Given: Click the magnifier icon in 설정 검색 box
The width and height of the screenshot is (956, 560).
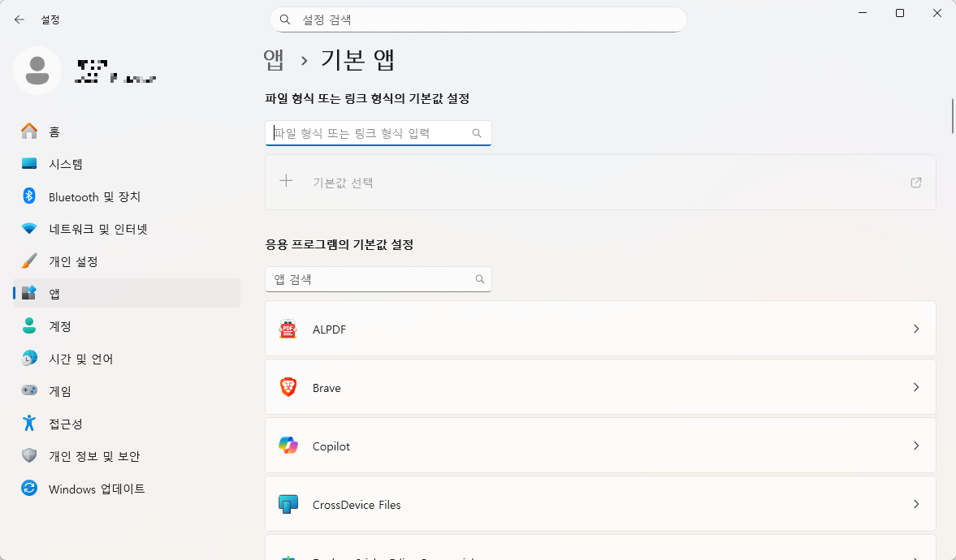Looking at the screenshot, I should (x=285, y=19).
